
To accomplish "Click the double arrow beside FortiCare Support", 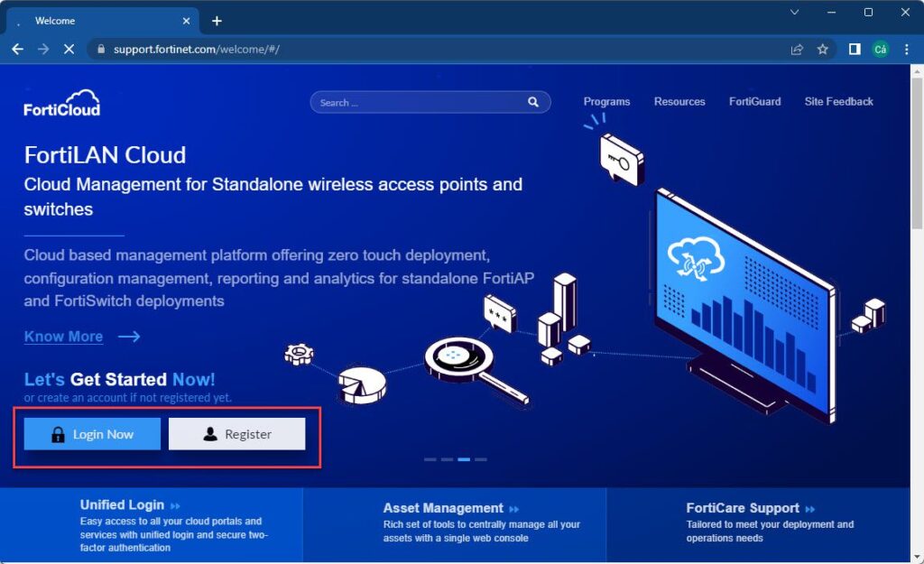I will point(809,509).
